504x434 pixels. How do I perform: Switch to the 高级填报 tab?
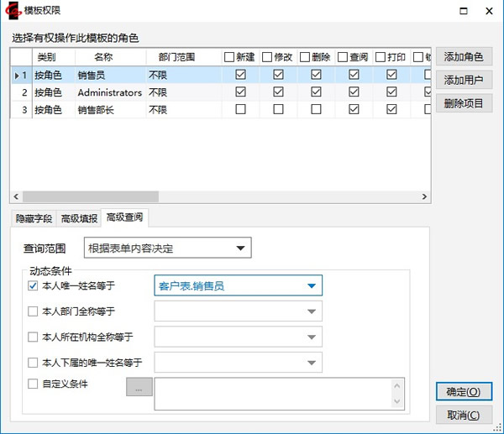(79, 218)
